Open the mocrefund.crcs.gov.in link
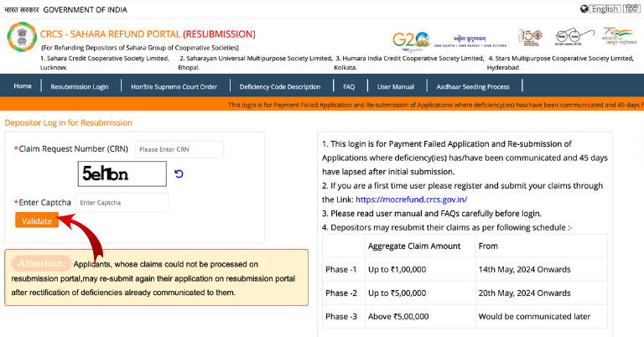The width and height of the screenshot is (644, 337). pos(411,200)
